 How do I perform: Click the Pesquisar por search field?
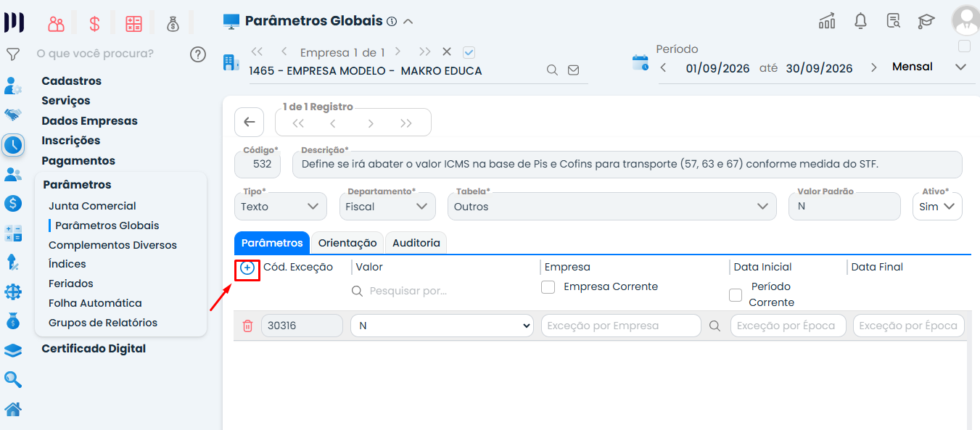coord(442,291)
